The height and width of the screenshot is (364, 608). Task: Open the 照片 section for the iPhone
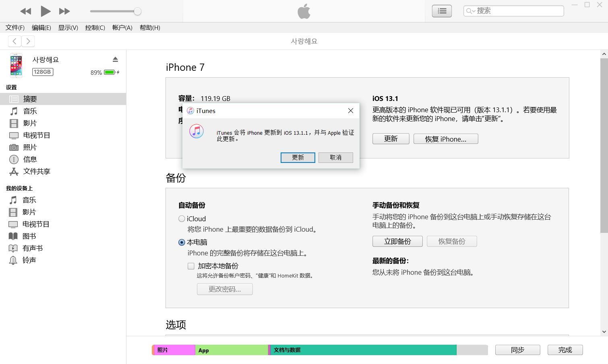pos(30,147)
